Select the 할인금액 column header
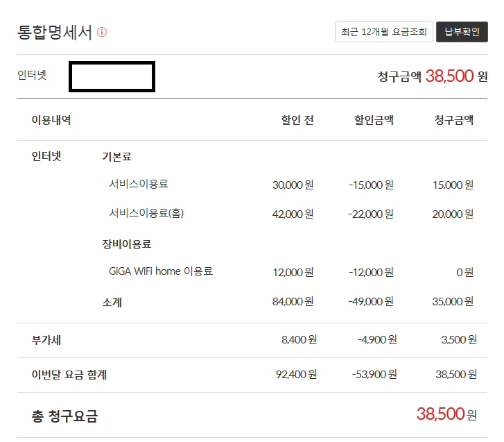 coord(374,119)
